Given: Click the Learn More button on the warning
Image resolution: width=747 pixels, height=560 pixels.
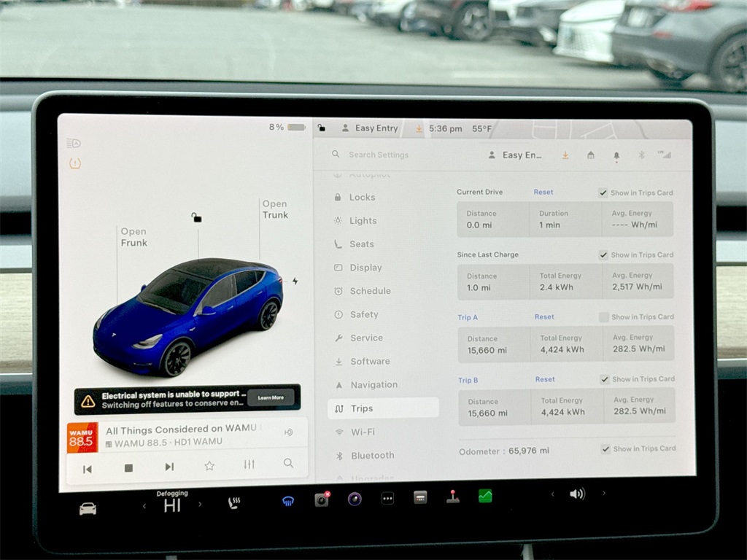Looking at the screenshot, I should pos(271,397).
